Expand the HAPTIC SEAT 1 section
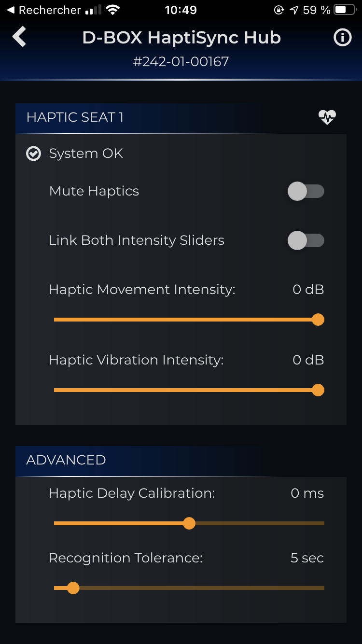362x644 pixels. pyautogui.click(x=75, y=117)
